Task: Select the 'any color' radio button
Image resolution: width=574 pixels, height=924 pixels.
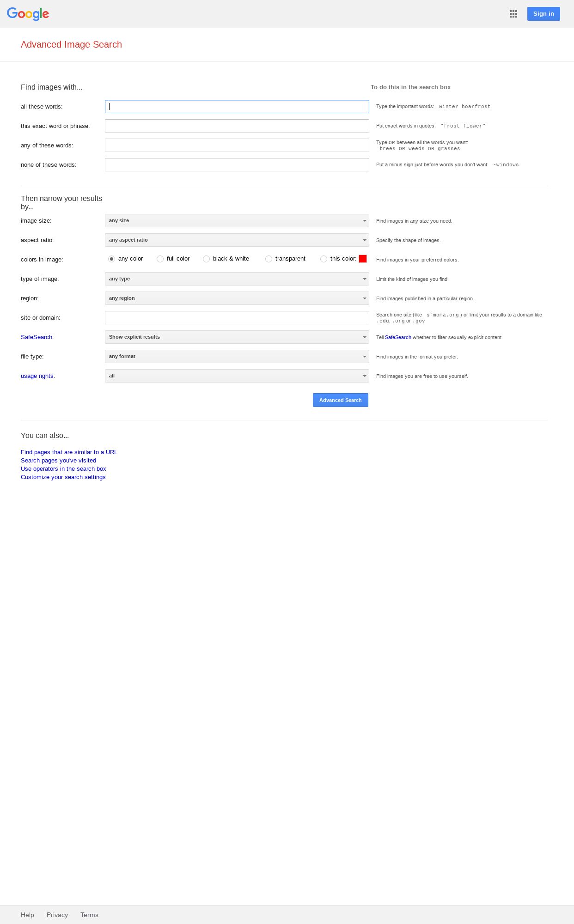Action: point(111,259)
